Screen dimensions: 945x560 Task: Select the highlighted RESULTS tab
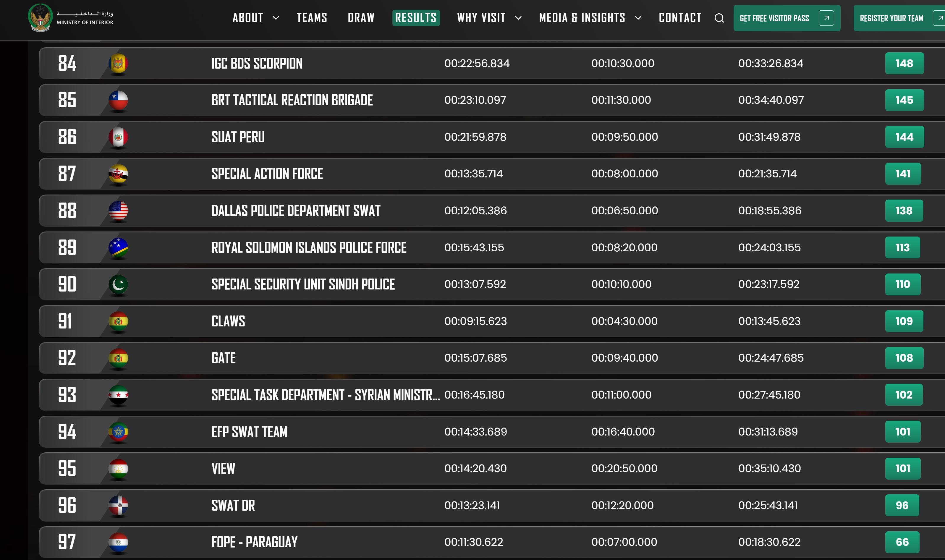pos(415,18)
